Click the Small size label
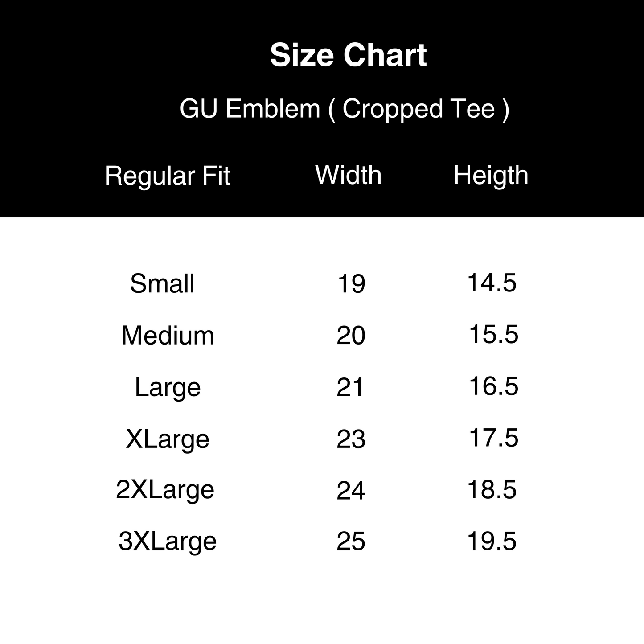This screenshot has height=644, width=644. point(162,283)
